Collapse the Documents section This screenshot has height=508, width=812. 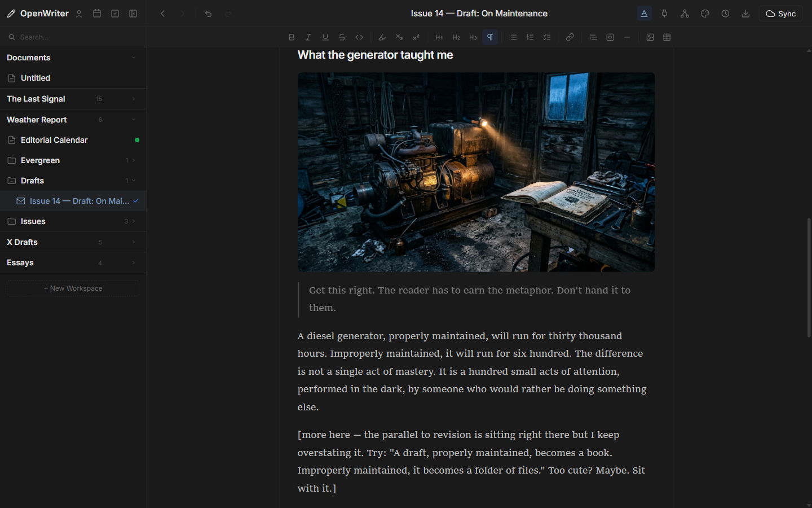(134, 57)
